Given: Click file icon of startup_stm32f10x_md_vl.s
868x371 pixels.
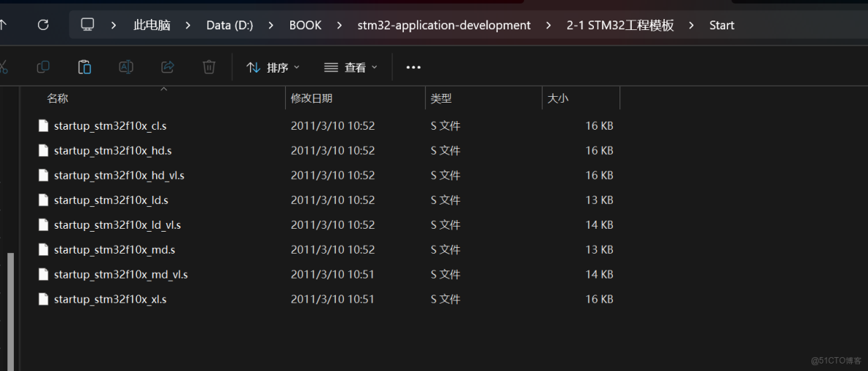Looking at the screenshot, I should pos(43,274).
